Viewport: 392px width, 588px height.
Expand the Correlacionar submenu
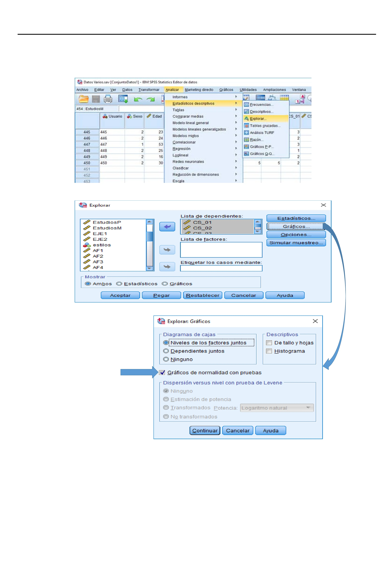tap(184, 142)
